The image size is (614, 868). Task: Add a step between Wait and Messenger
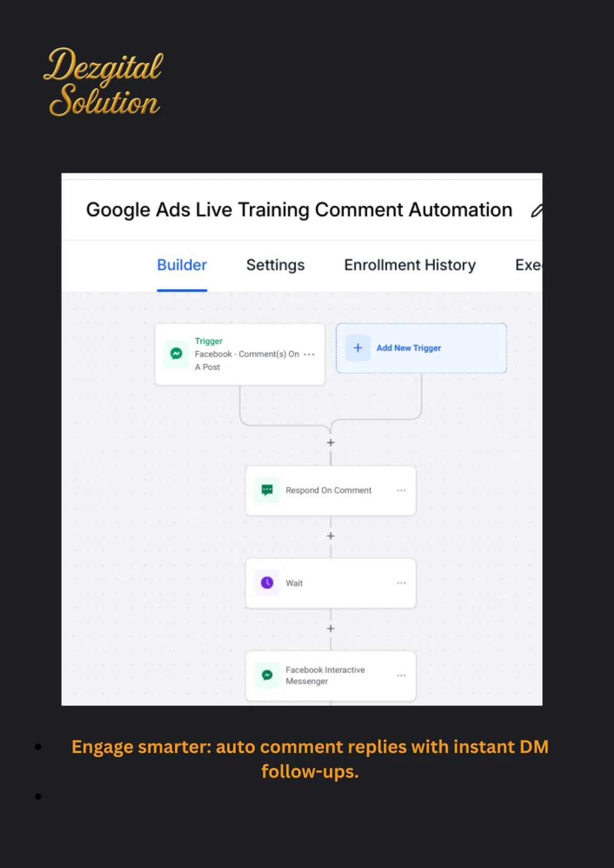tap(331, 628)
